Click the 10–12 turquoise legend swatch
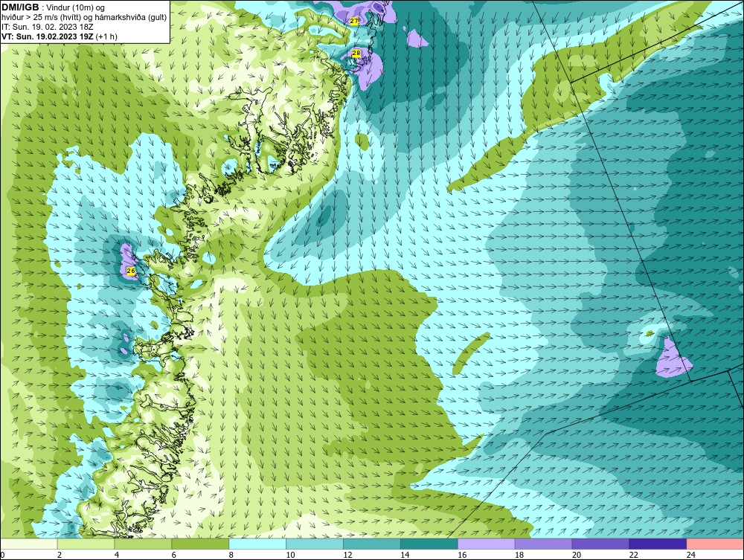 click(x=315, y=544)
